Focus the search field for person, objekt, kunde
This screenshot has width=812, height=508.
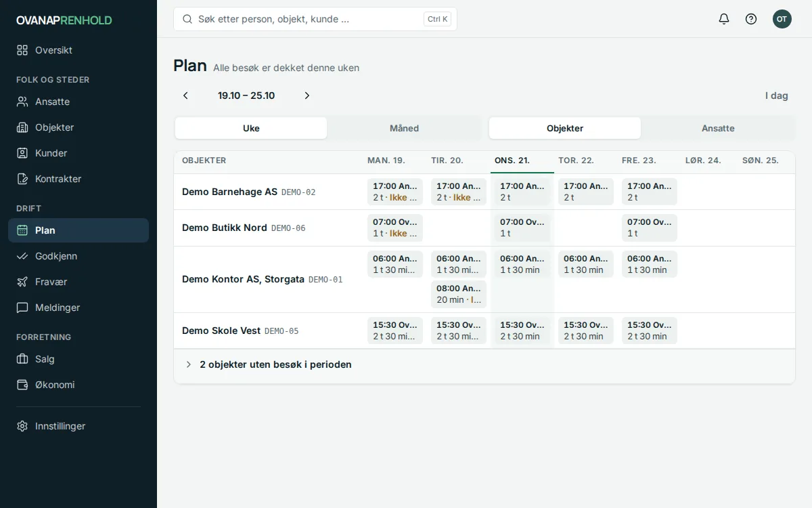(315, 19)
